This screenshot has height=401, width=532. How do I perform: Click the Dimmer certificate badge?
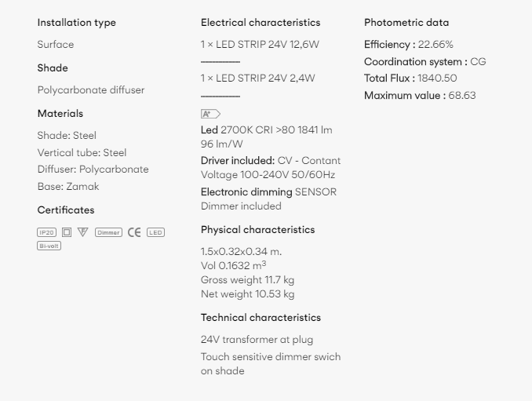[x=108, y=232]
